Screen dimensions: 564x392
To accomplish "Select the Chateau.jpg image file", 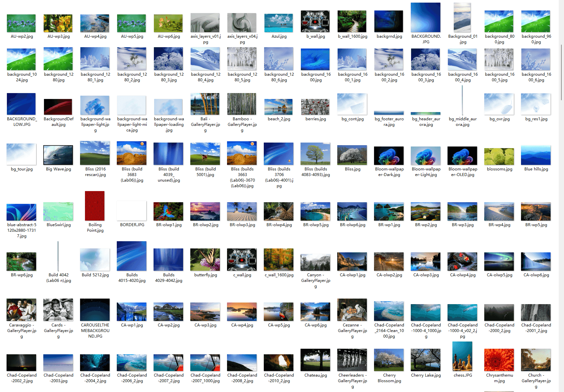I will tap(315, 360).
